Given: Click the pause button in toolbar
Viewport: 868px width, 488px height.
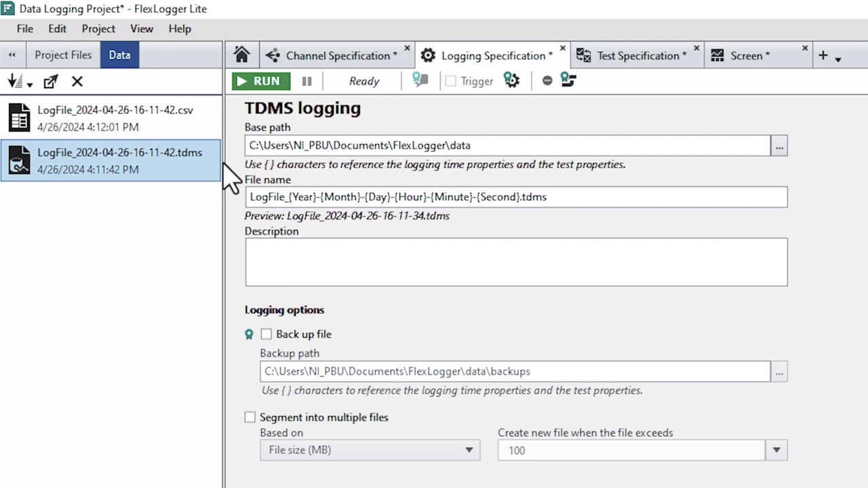Looking at the screenshot, I should [307, 81].
